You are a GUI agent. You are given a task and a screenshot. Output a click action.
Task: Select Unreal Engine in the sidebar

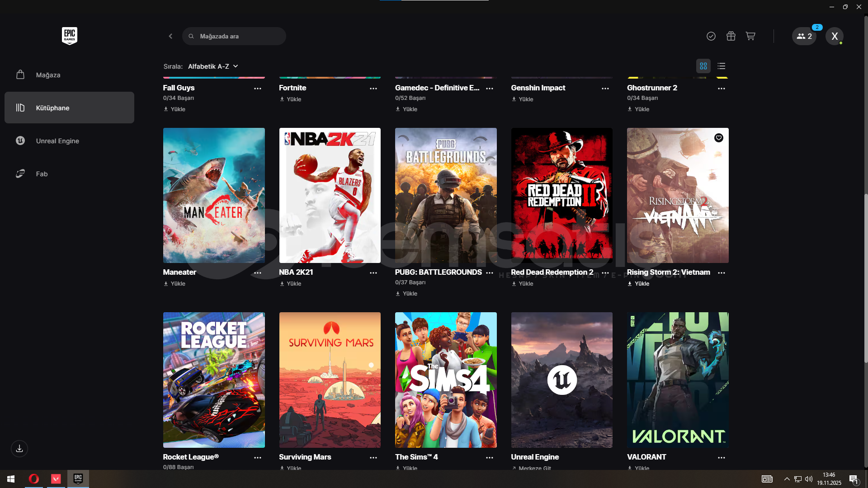pyautogui.click(x=57, y=141)
